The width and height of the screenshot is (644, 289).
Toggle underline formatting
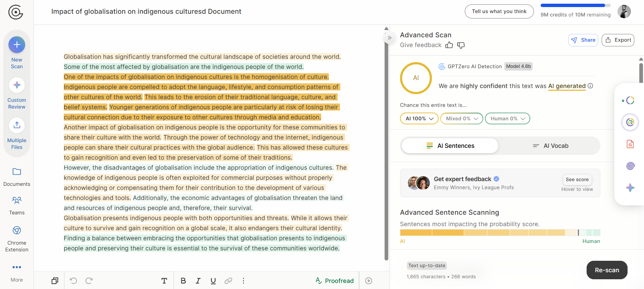[x=213, y=281]
